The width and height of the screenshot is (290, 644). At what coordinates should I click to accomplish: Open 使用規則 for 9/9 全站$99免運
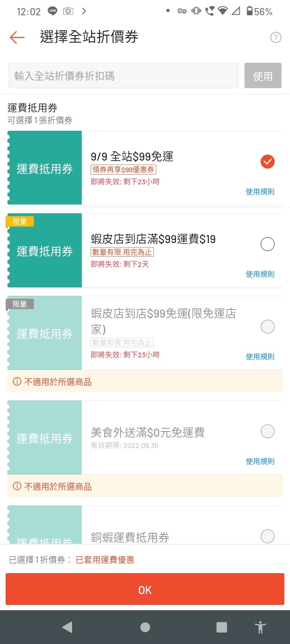260,192
